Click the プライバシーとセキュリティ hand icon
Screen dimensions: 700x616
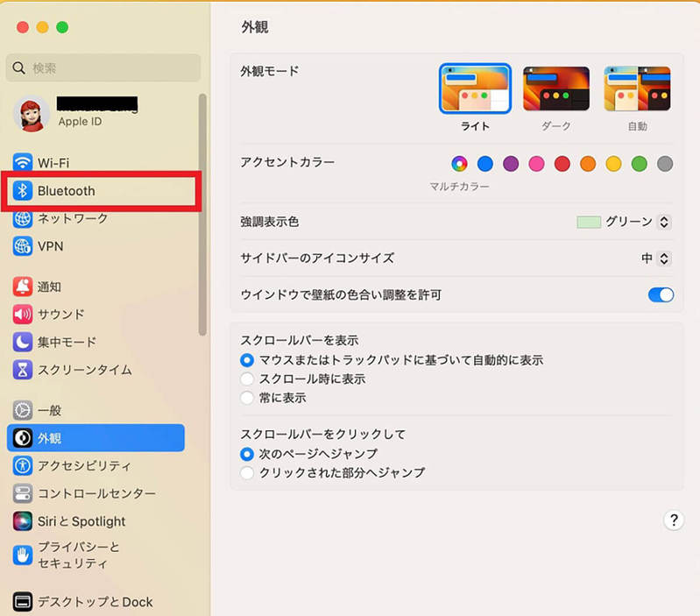pyautogui.click(x=22, y=555)
